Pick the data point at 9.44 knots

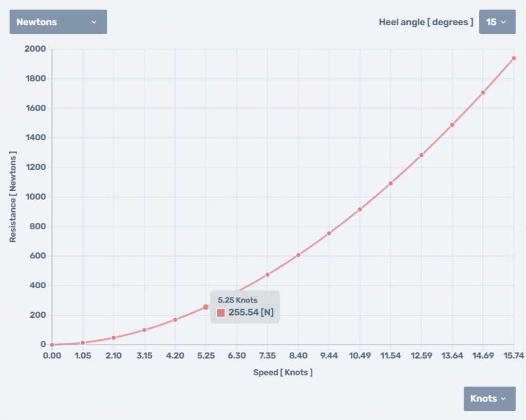tap(329, 233)
